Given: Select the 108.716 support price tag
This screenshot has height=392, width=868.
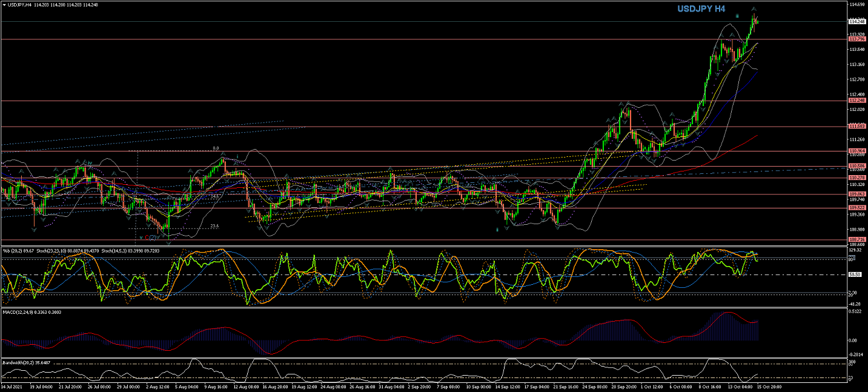Looking at the screenshot, I should click(856, 240).
